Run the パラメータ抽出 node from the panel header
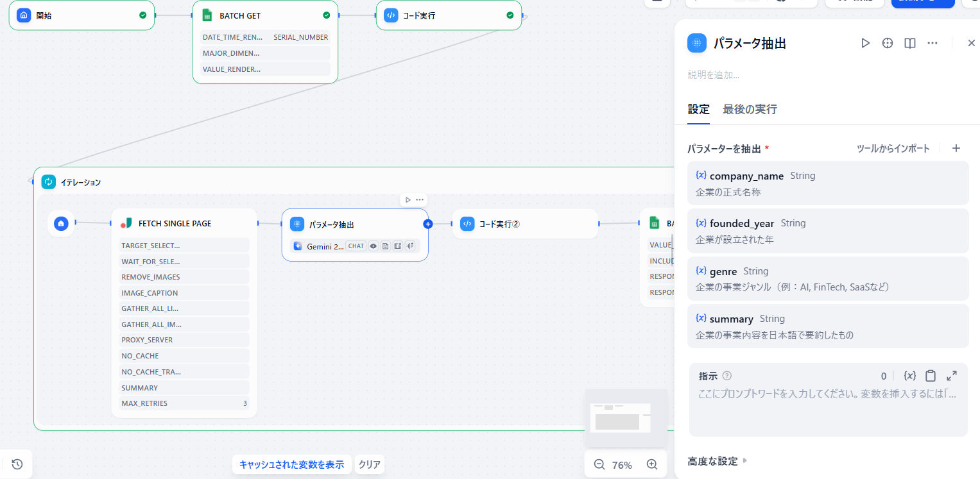 click(x=865, y=43)
